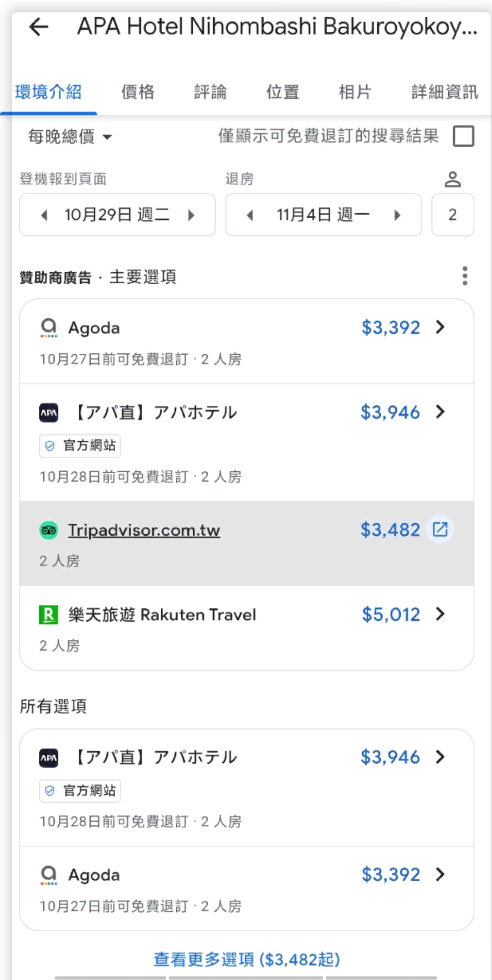Open the three-dot sponsored options menu
Screen dimensions: 492x980
465,276
